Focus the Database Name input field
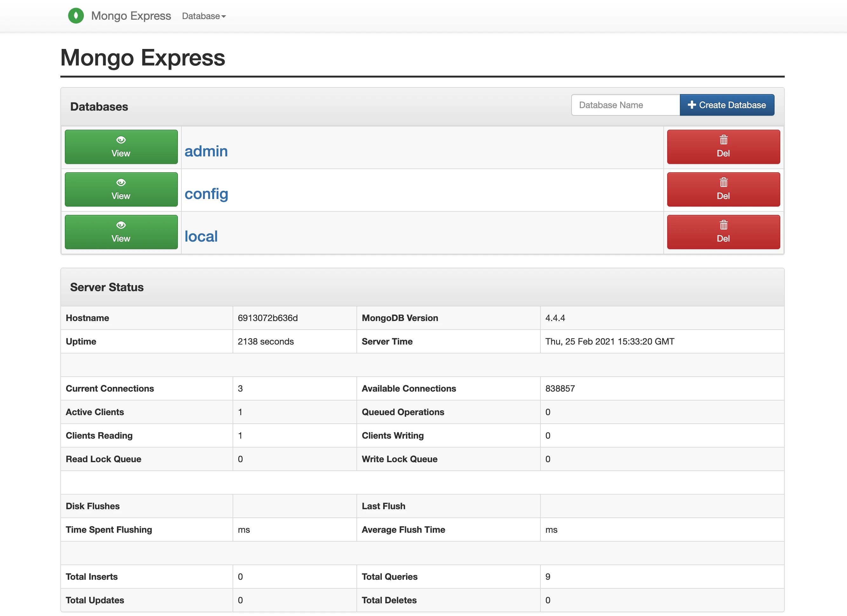This screenshot has width=847, height=616. coord(625,105)
